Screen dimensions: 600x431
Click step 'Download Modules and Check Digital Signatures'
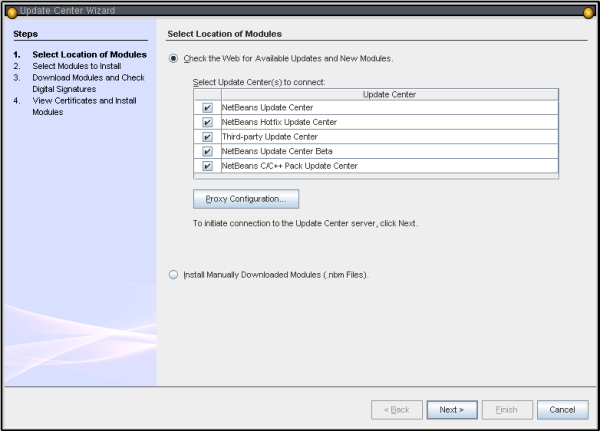click(x=88, y=83)
